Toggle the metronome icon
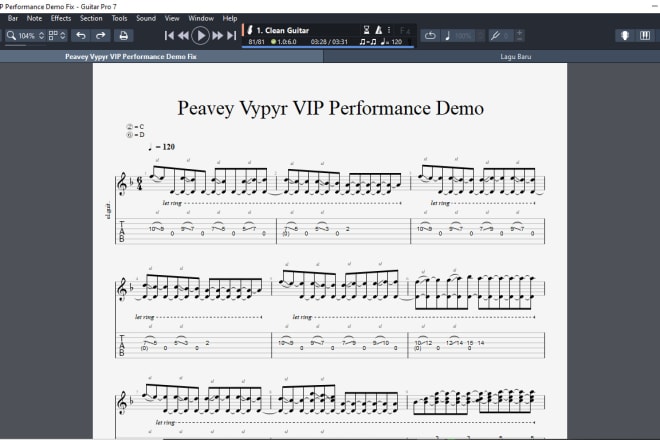Viewport: 660px width, 440px height. [379, 30]
